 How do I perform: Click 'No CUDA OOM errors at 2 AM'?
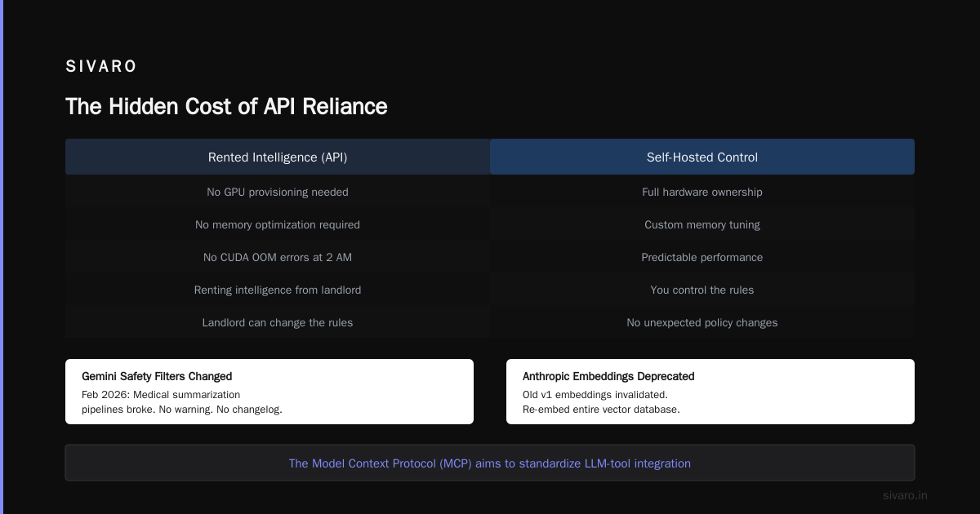pos(278,257)
